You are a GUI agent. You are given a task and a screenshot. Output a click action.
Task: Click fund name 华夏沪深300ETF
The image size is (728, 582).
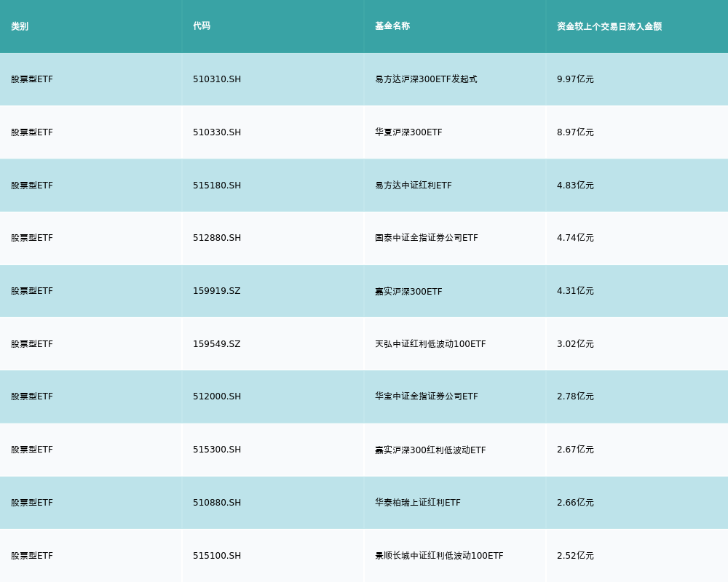click(x=408, y=132)
